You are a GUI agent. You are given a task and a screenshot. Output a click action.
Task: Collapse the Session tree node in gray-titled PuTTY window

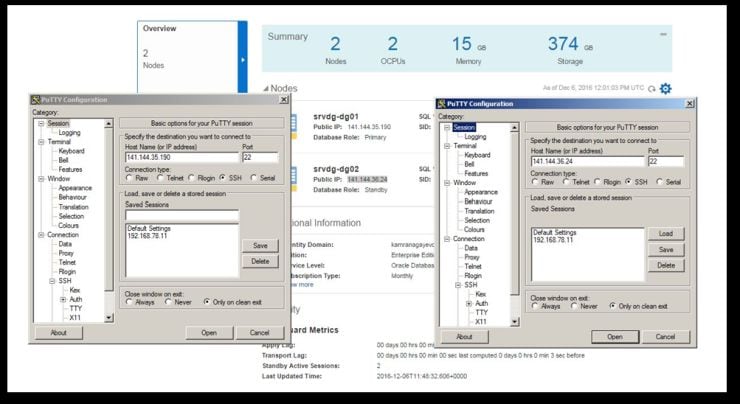(x=41, y=124)
